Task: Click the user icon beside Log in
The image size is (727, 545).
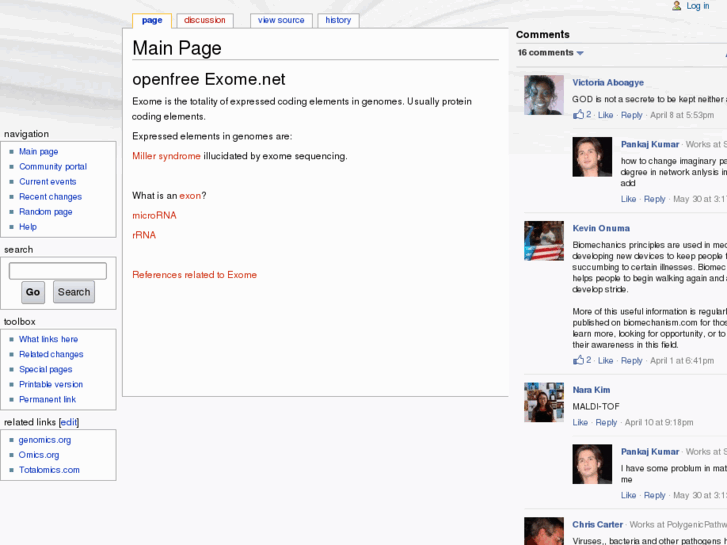Action: click(x=677, y=6)
